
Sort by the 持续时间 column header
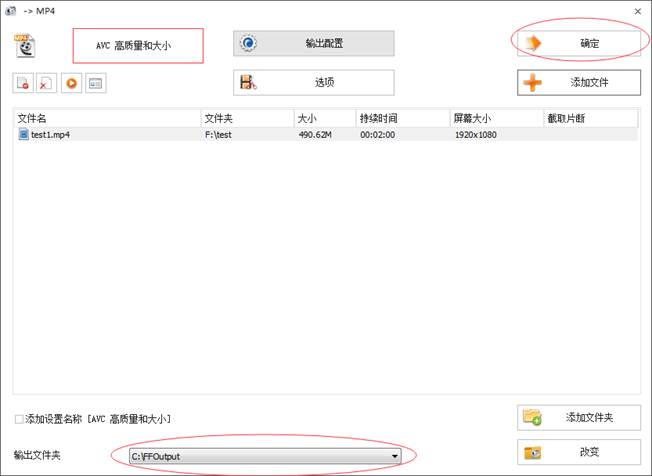[403, 118]
